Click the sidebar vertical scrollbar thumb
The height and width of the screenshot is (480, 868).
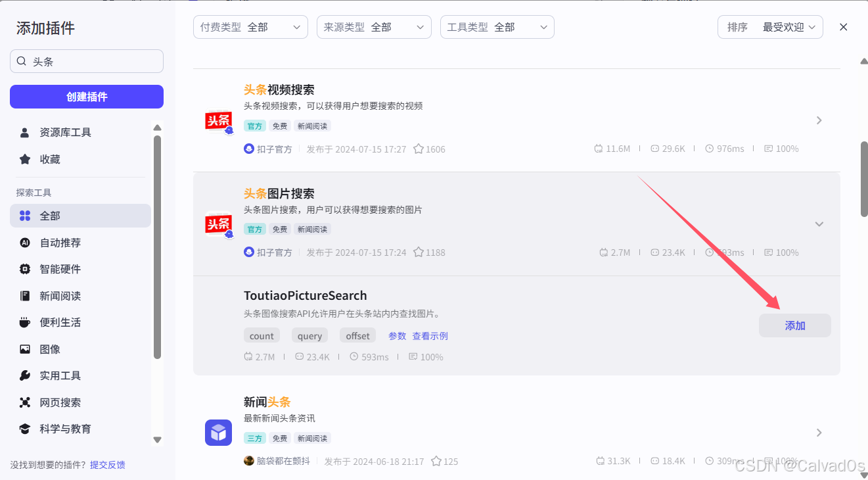coord(157,247)
